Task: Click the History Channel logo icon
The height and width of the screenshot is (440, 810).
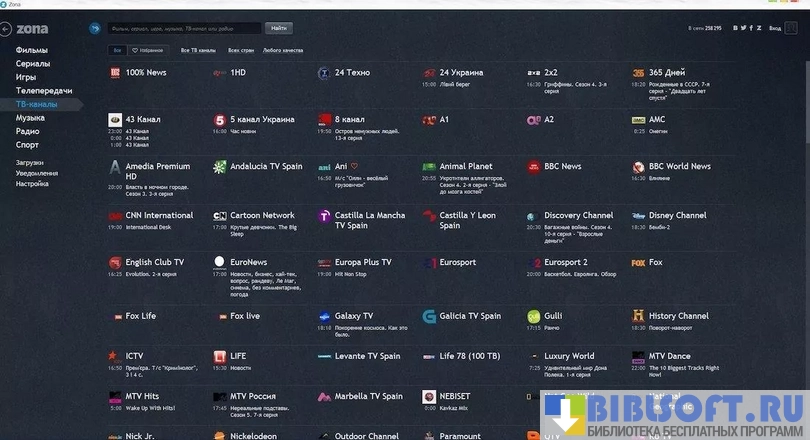Action: click(x=638, y=317)
